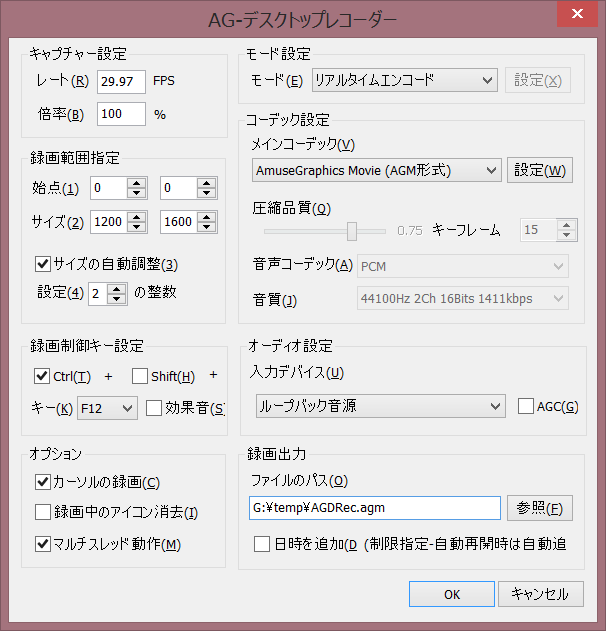The width and height of the screenshot is (606, 631).
Task: Click the キャンセル button
Action: (540, 594)
